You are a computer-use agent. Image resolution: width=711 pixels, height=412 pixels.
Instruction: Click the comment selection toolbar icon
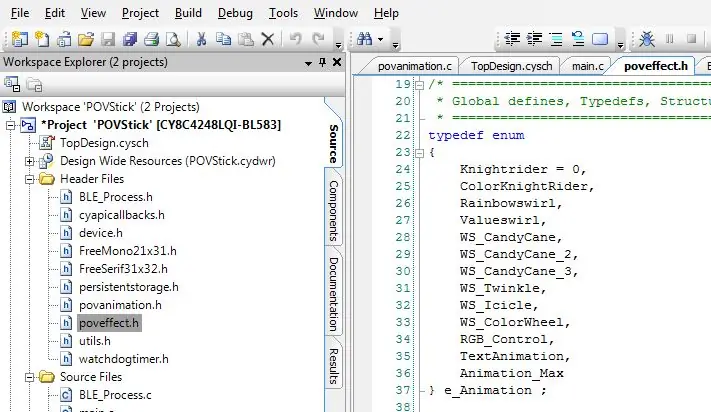[x=556, y=39]
